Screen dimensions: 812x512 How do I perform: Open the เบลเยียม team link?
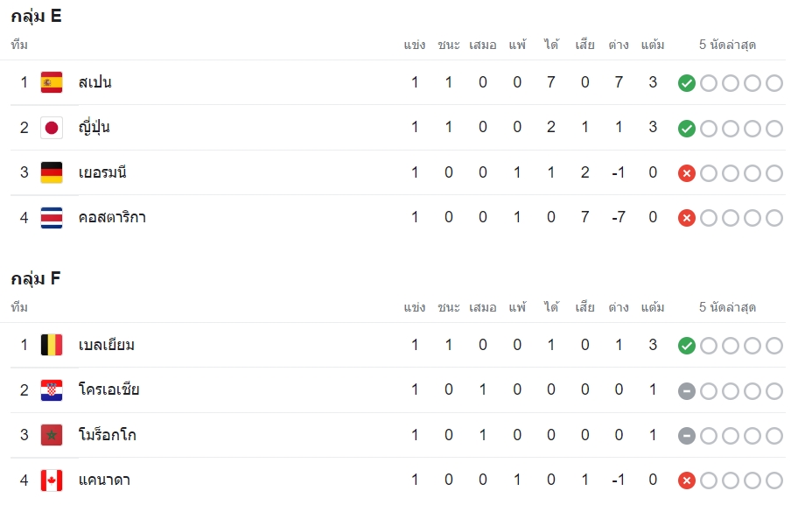[x=106, y=345]
